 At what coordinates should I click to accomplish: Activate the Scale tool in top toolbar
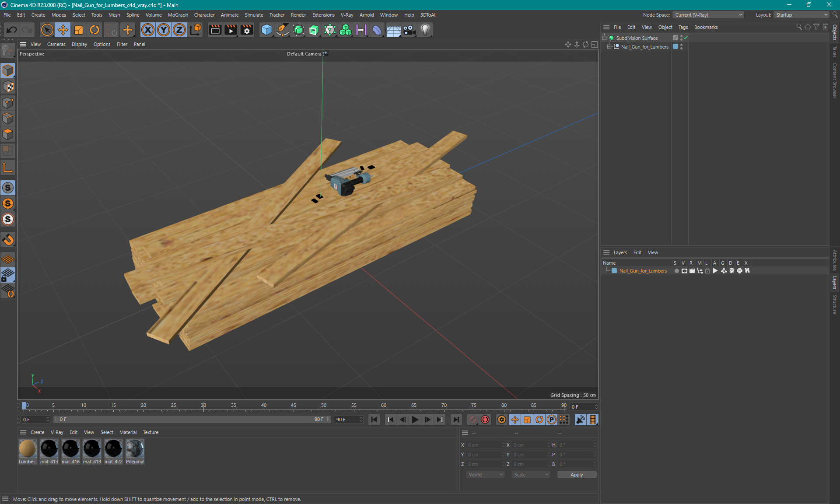(x=79, y=30)
